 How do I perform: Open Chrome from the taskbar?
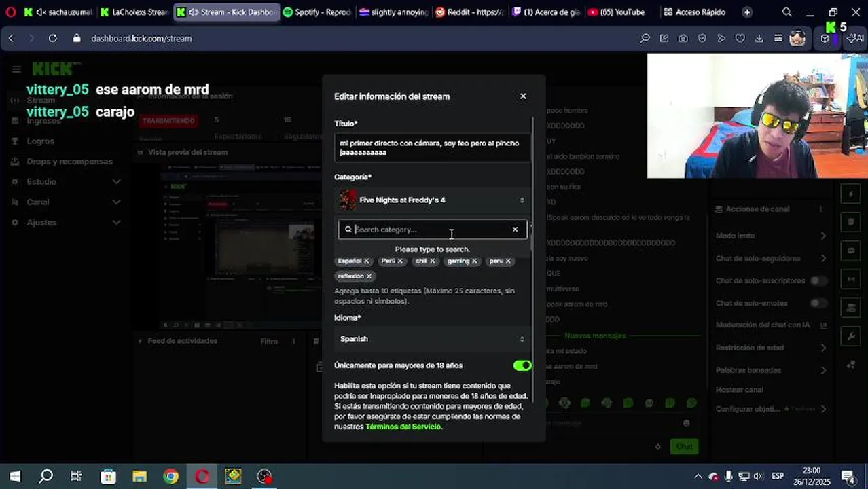171,476
